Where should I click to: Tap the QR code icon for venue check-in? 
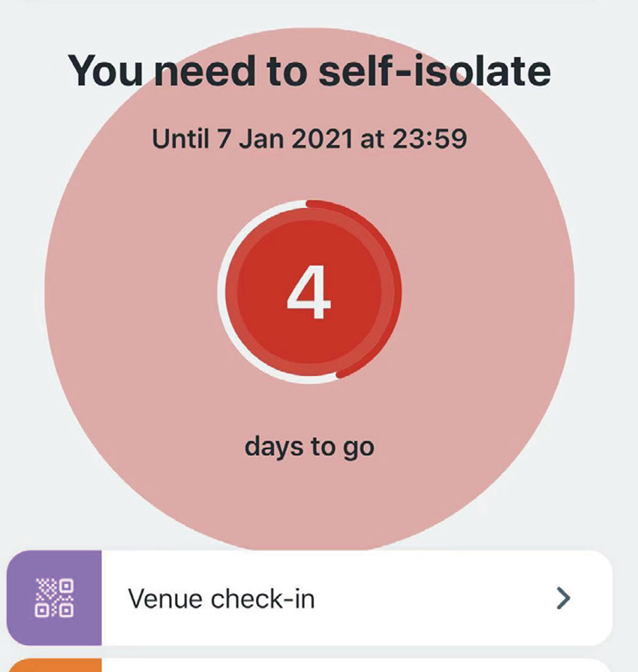click(55, 598)
